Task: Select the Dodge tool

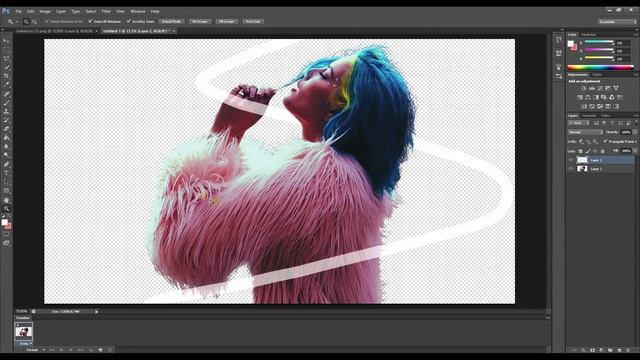Action: coord(6,155)
